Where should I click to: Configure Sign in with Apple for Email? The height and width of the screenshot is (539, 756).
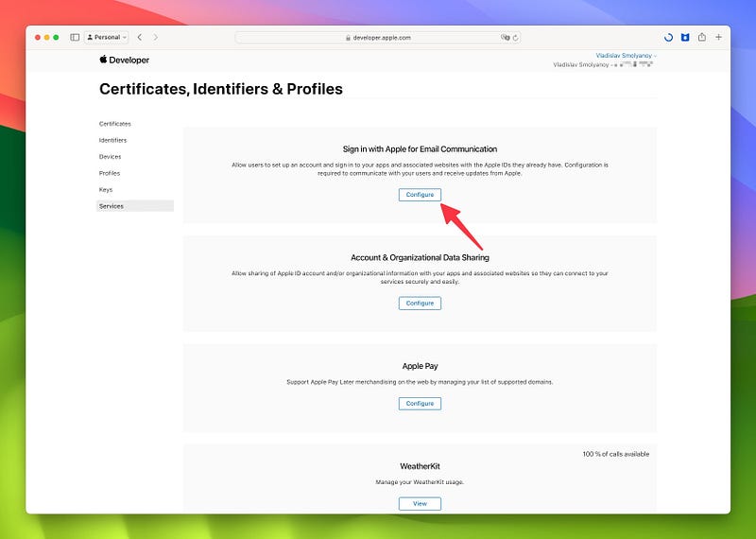point(420,195)
